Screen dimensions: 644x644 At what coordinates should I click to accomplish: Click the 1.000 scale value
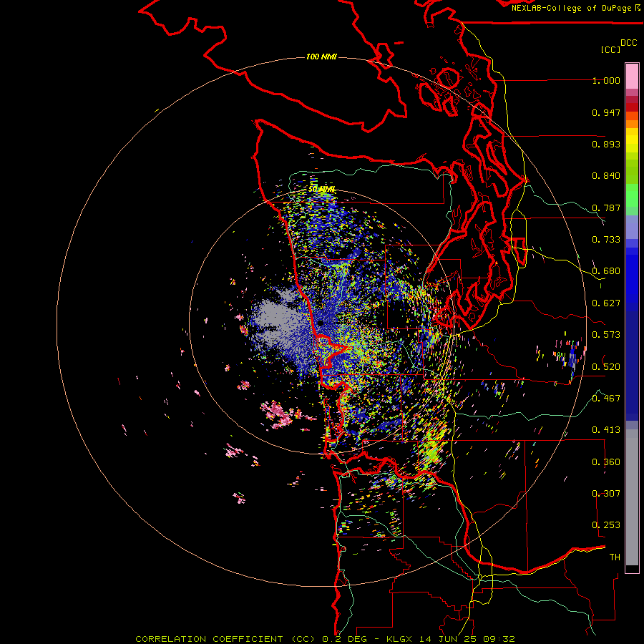pyautogui.click(x=606, y=81)
